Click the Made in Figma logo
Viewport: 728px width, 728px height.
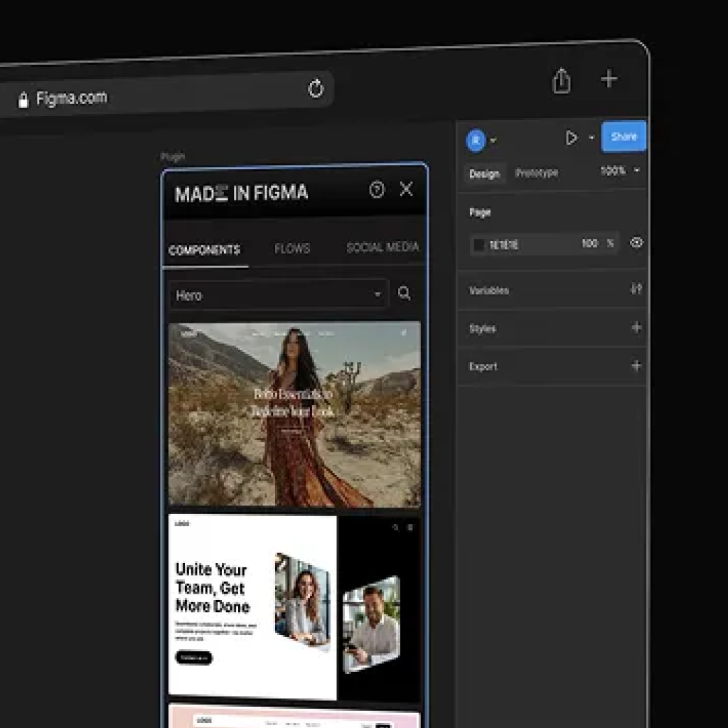pos(242,193)
